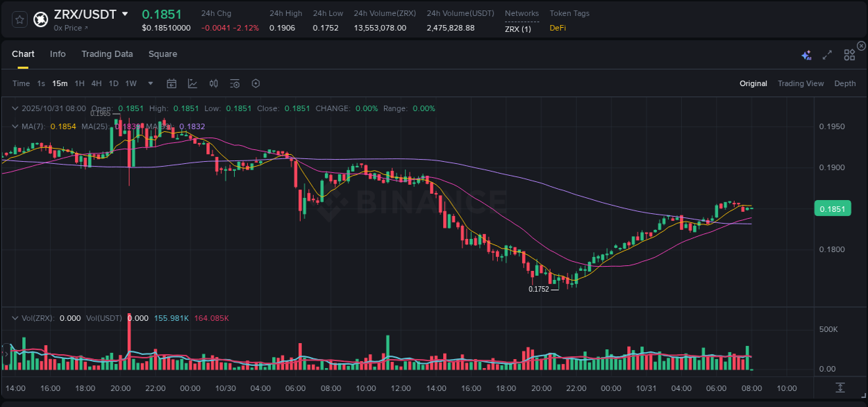Toggle the favorite star for ZRX/USDT
868x407 pixels.
click(19, 19)
